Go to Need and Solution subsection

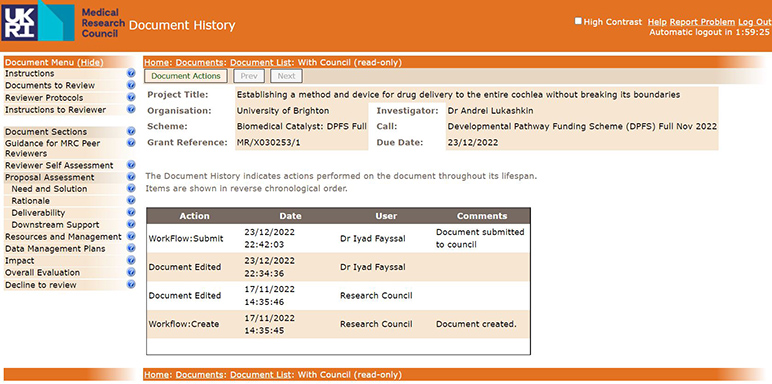point(49,189)
